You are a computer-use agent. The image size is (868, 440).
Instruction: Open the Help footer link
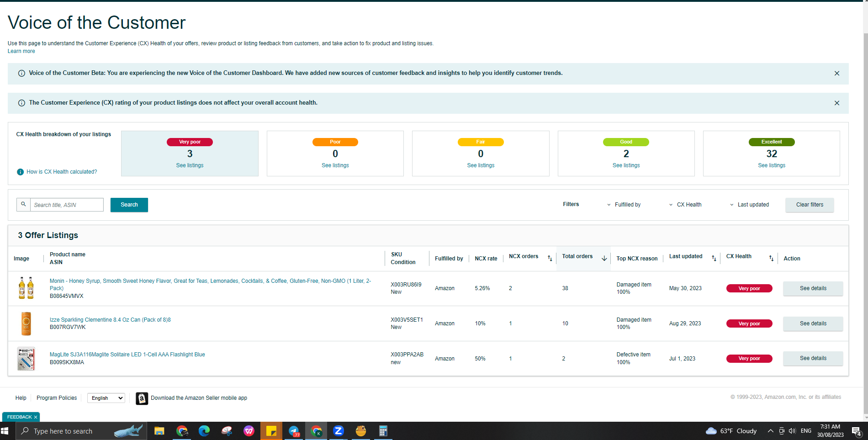coord(21,398)
